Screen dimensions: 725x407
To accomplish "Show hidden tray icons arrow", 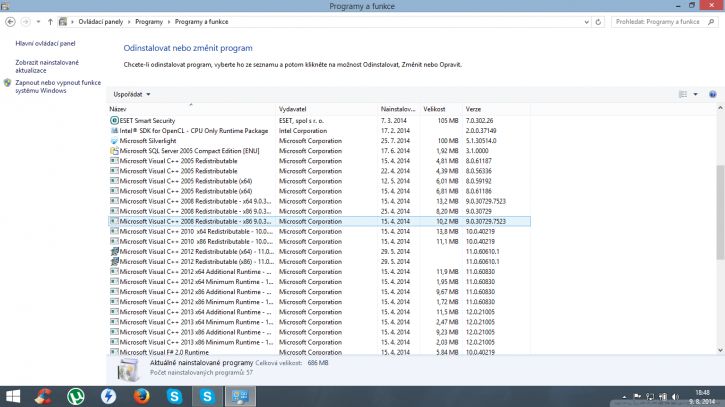I will 624,397.
